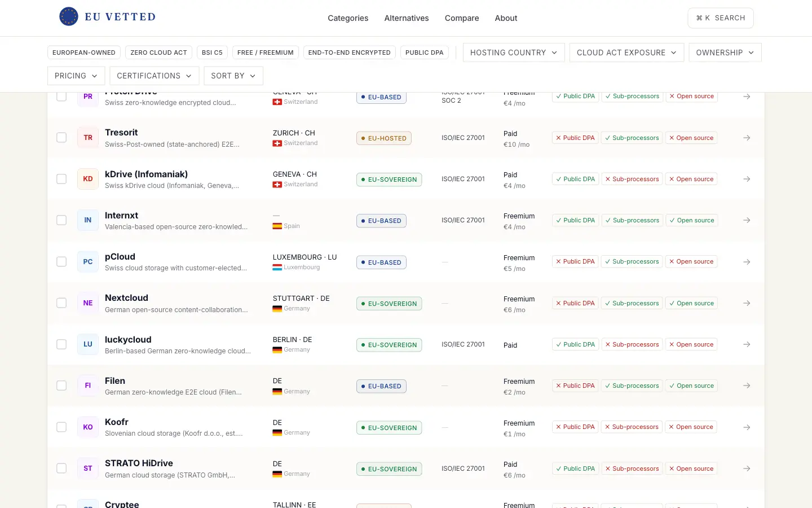Open the Certifications filter dropdown
This screenshot has width=812, height=508.
155,76
